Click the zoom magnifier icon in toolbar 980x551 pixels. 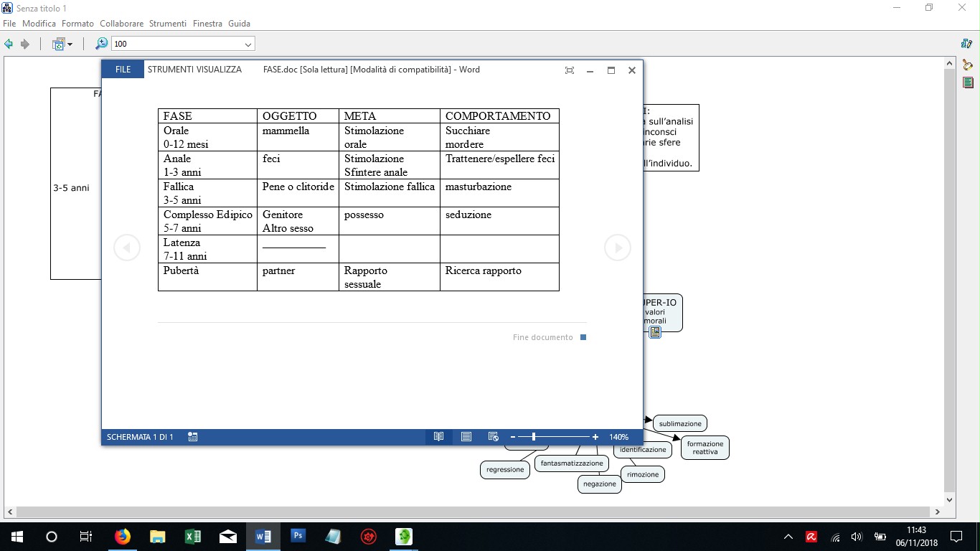tap(101, 44)
